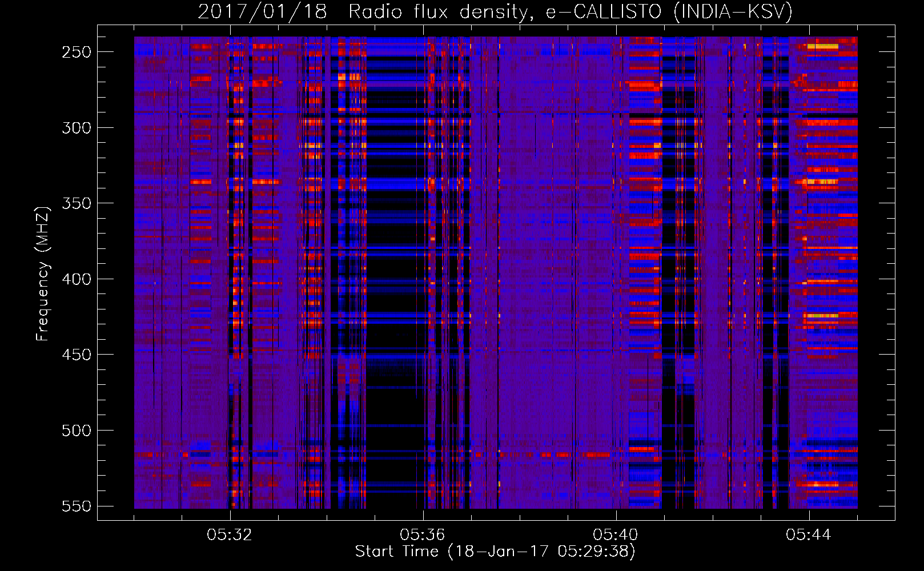This screenshot has height=571, width=924.
Task: Select the 500 frequency tick label
Action: coord(77,431)
